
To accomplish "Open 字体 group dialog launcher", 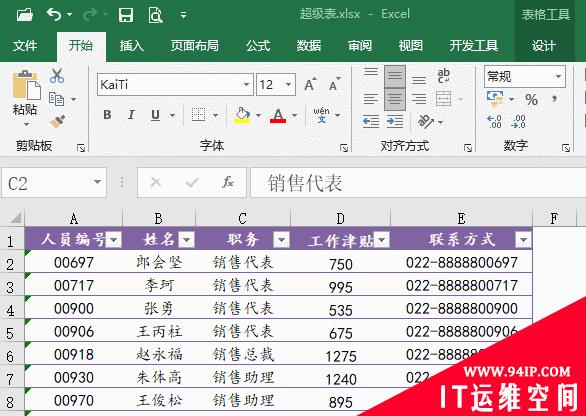I will 344,148.
